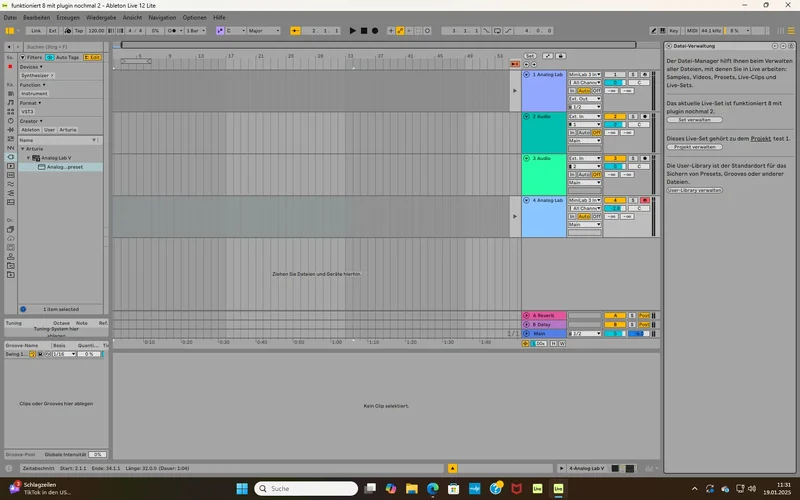Open the Clips category icon

click(x=10, y=166)
